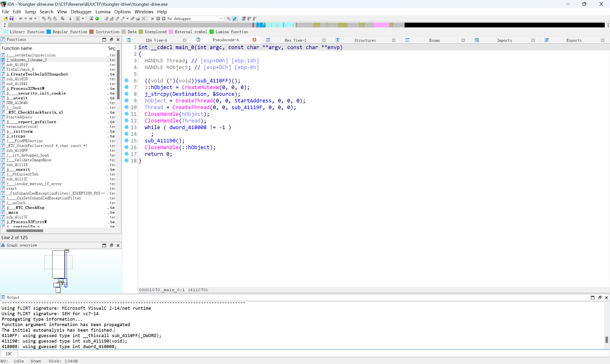Open the Lumina menu
610x364 pixels.
point(103,12)
